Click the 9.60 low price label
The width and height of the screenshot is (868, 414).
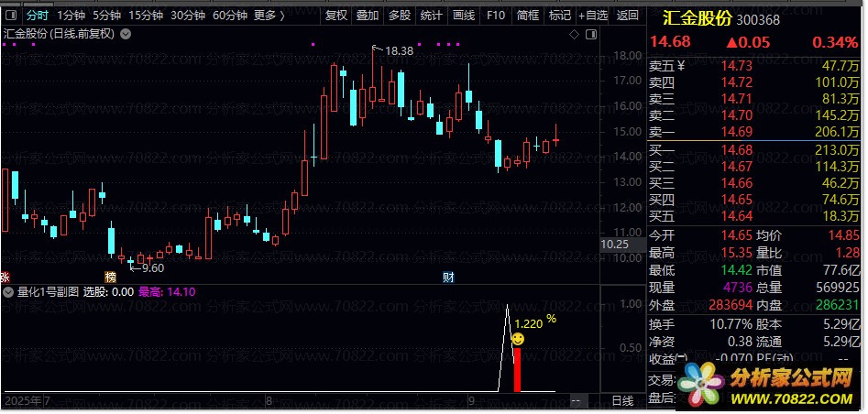(153, 267)
